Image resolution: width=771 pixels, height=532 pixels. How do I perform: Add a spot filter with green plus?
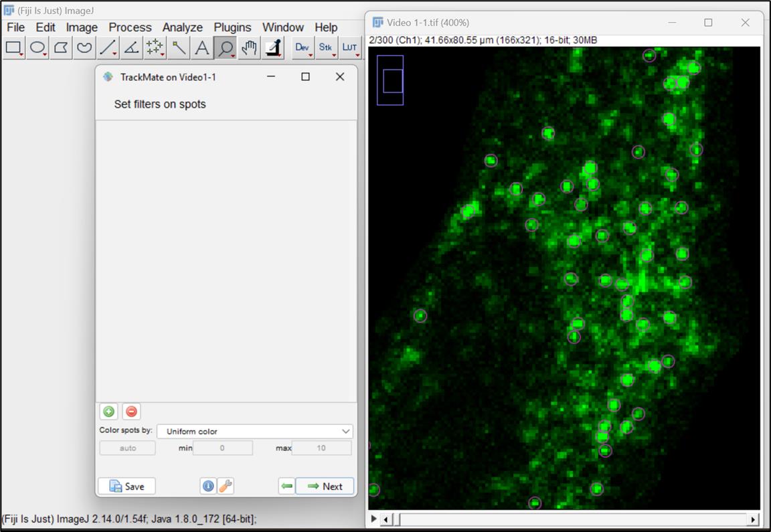click(x=108, y=412)
